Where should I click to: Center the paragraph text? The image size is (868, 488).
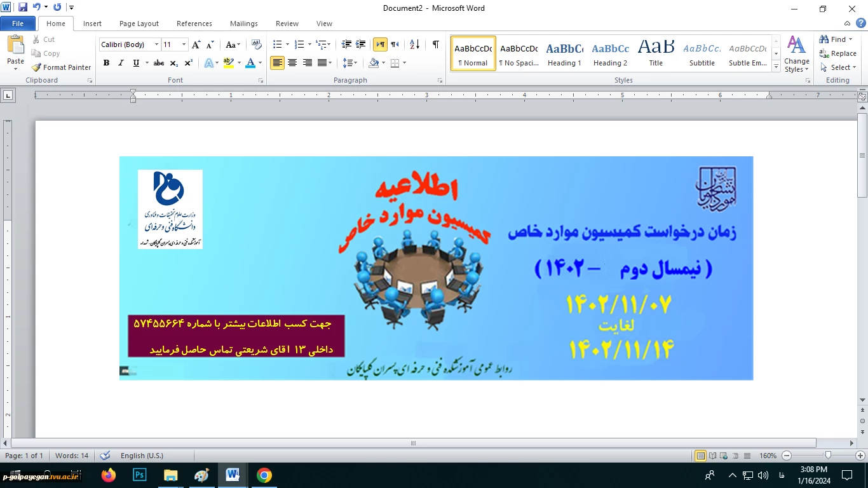coord(292,63)
